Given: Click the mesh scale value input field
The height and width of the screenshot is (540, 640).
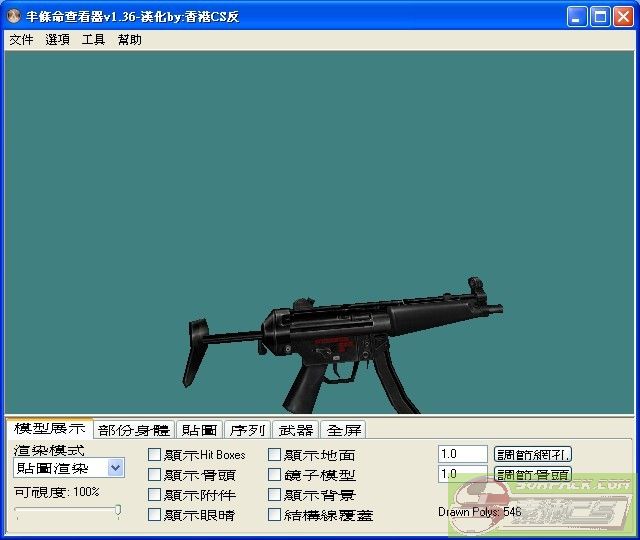Looking at the screenshot, I should pos(462,454).
